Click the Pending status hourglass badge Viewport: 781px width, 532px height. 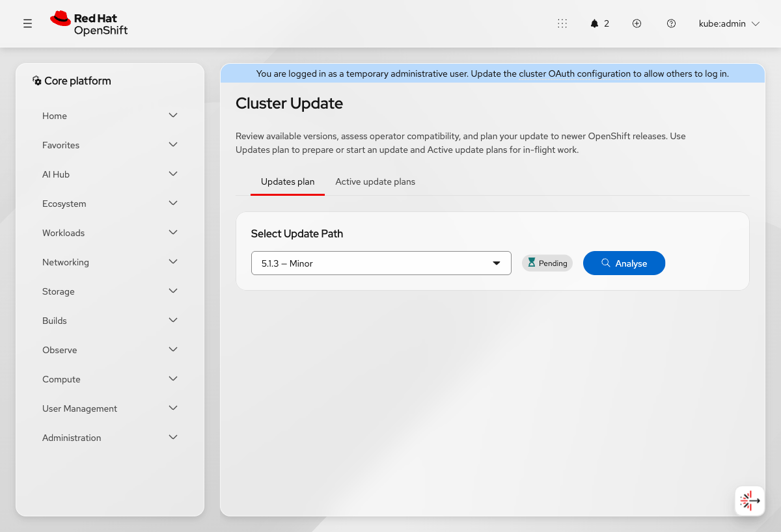(x=547, y=263)
